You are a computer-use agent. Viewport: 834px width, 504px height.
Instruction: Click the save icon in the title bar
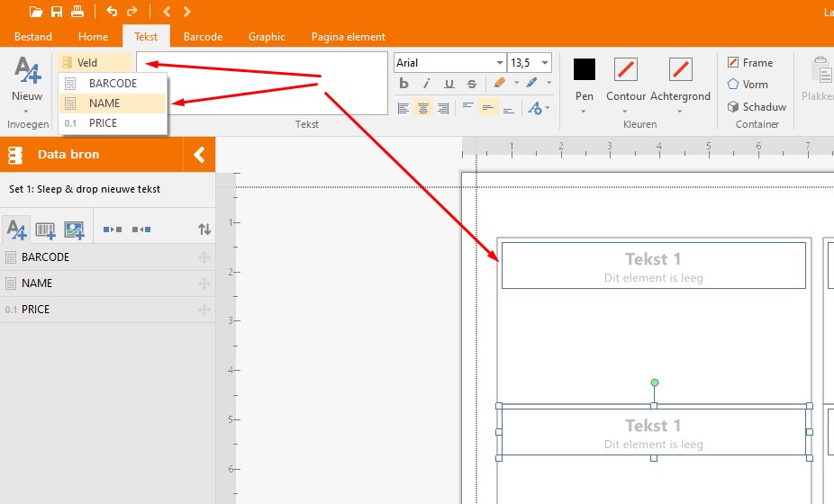click(x=57, y=12)
